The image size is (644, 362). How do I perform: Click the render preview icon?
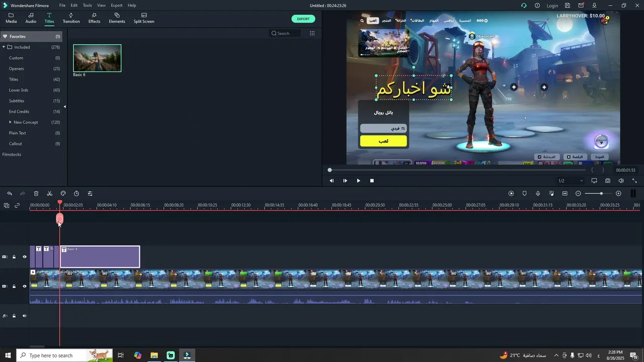coord(511,194)
